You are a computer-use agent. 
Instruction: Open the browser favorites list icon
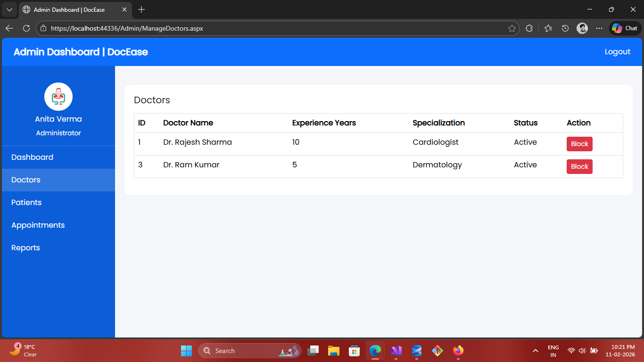[x=548, y=28]
